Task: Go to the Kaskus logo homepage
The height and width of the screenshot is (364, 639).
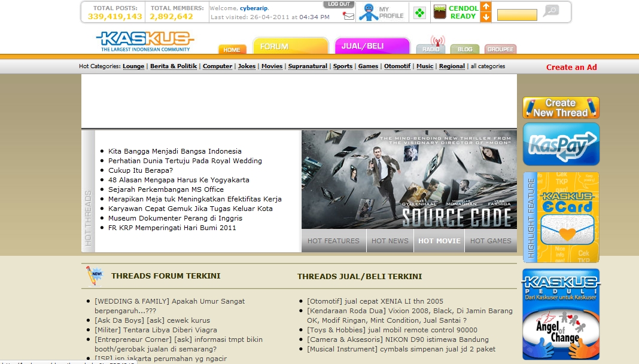Action: point(145,41)
